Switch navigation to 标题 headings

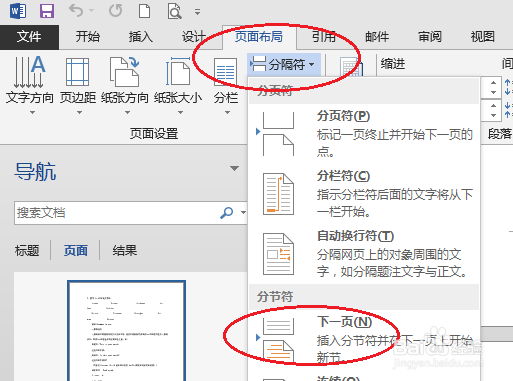[27, 250]
